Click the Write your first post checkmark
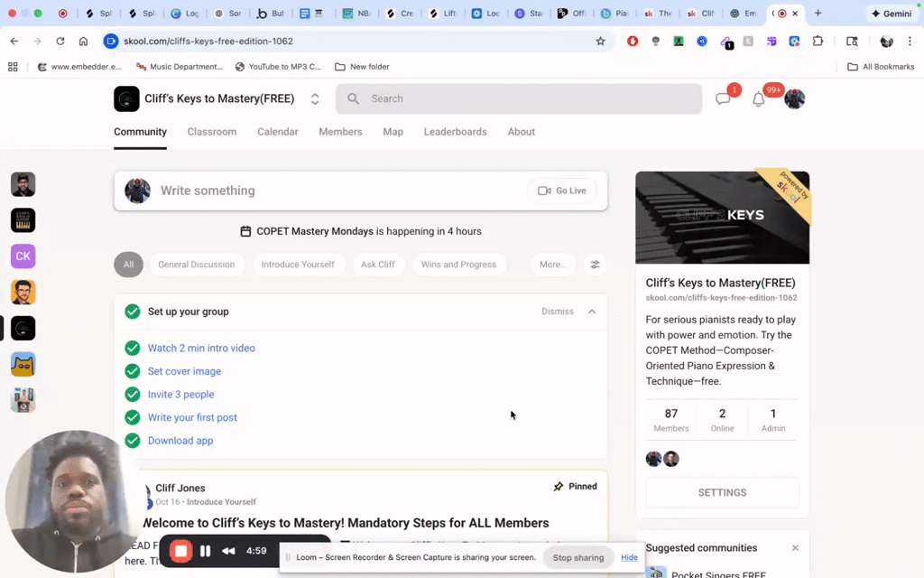Viewport: 924px width, 578px height. [x=133, y=417]
